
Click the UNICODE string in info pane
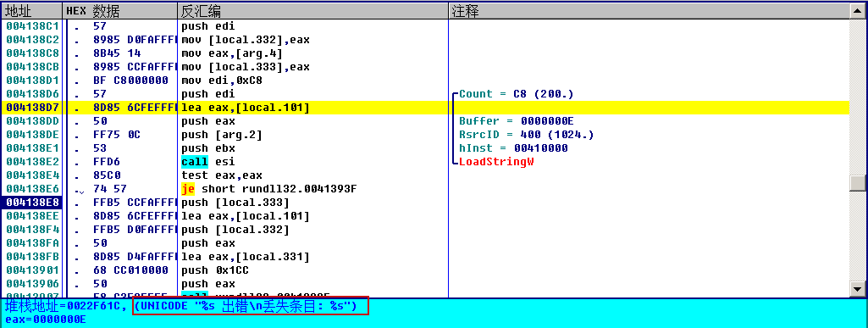pyautogui.click(x=250, y=306)
